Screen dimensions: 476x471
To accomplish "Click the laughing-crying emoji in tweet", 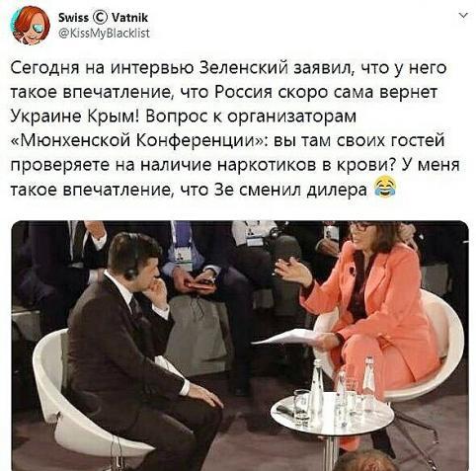I will point(385,187).
